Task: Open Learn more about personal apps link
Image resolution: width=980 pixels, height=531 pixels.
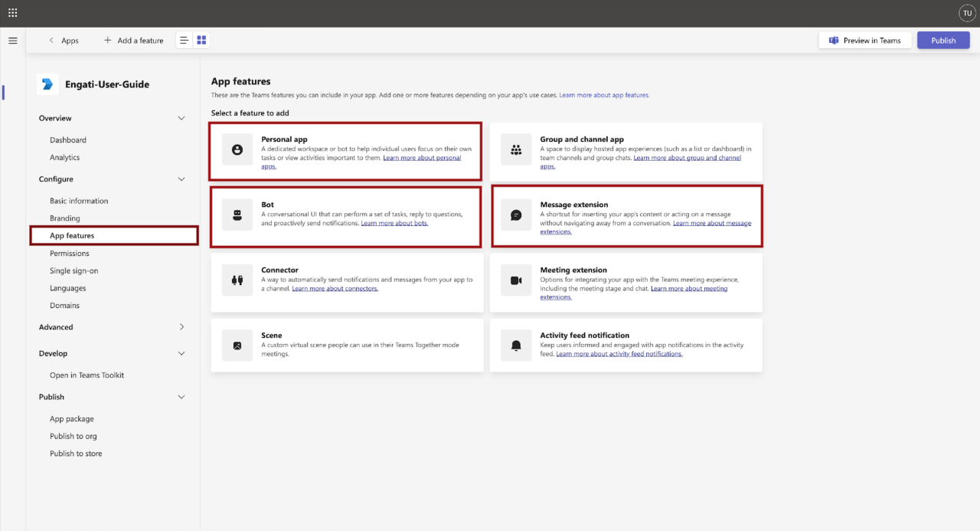Action: [422, 158]
